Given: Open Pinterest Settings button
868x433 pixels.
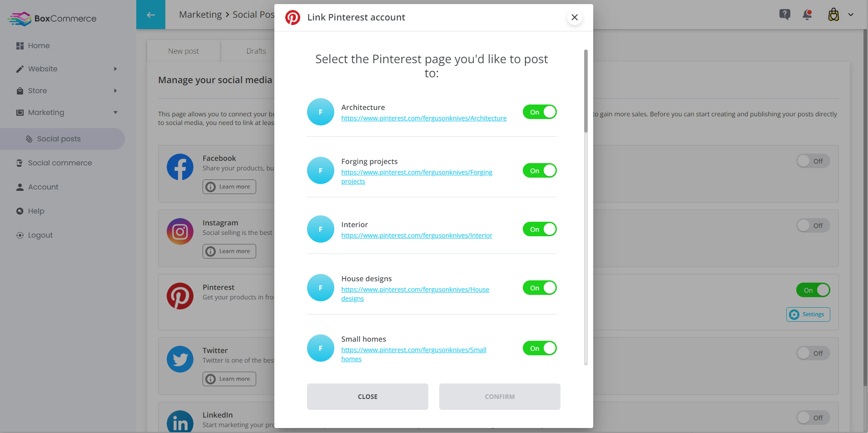Looking at the screenshot, I should [x=808, y=314].
